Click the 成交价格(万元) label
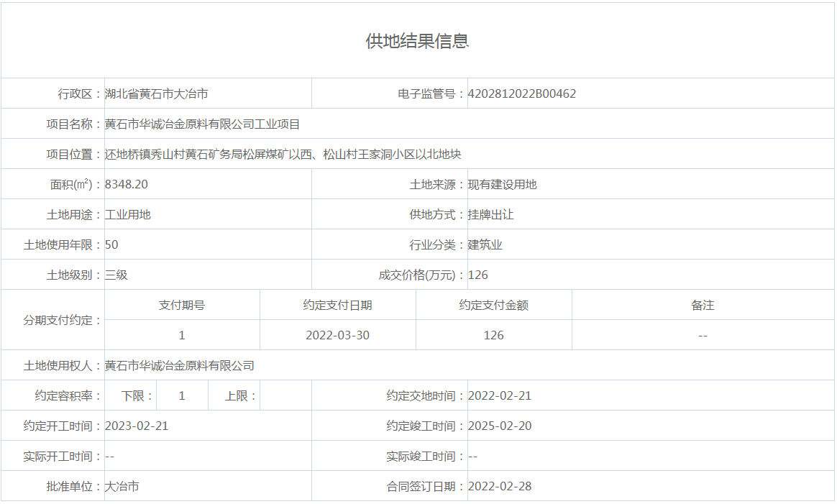Viewport: 837px width, 504px height. point(421,275)
